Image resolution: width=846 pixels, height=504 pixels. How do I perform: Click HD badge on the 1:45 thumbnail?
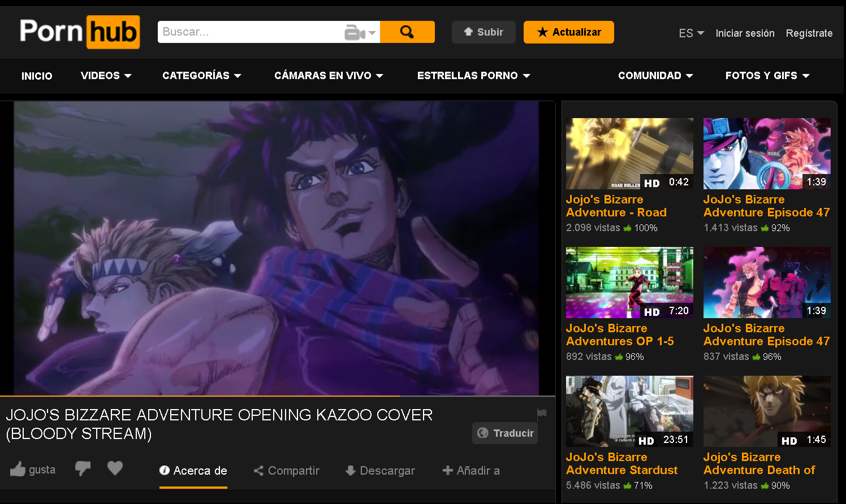tap(789, 441)
